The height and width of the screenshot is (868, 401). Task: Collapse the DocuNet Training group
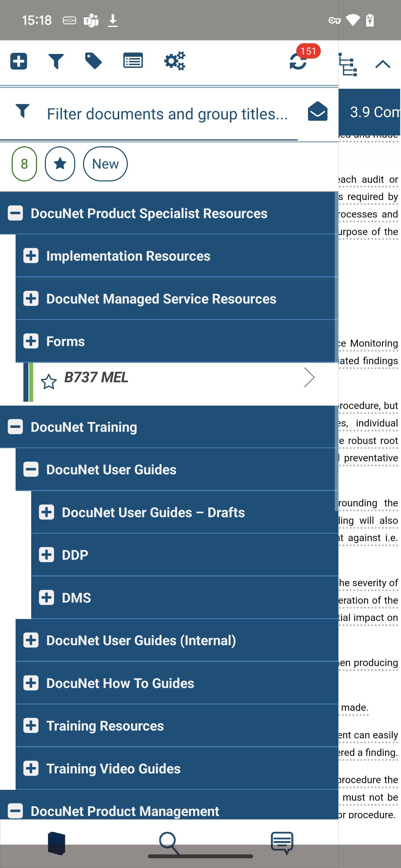[x=15, y=427]
